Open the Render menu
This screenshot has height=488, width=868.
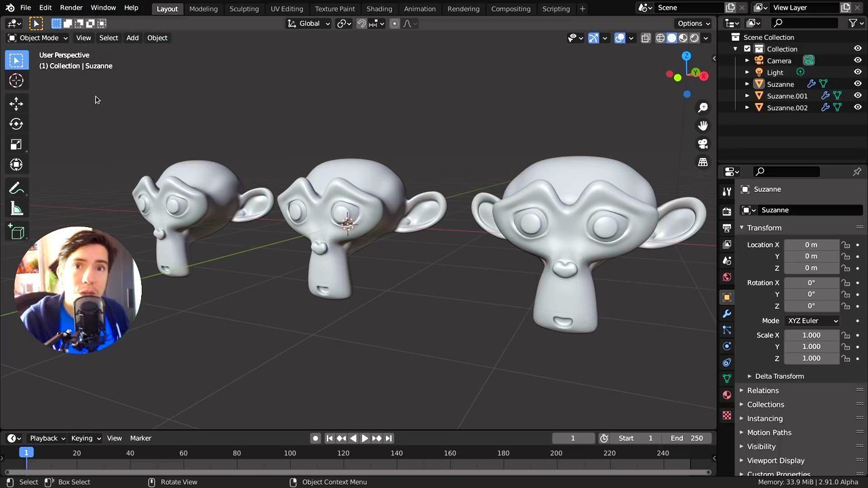[x=71, y=7]
